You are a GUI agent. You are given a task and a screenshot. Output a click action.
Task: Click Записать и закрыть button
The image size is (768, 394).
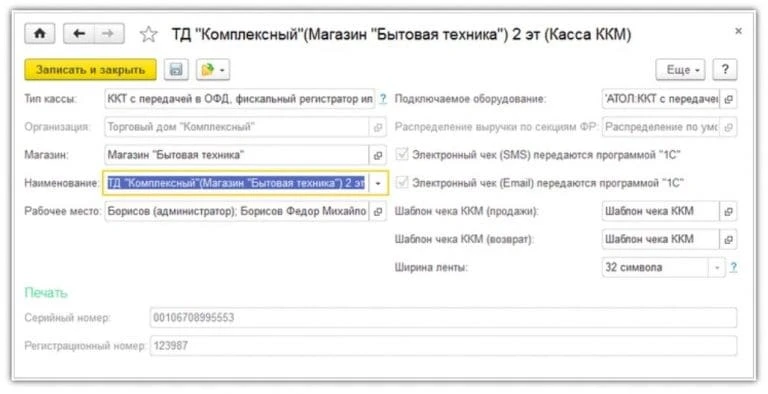pyautogui.click(x=91, y=70)
